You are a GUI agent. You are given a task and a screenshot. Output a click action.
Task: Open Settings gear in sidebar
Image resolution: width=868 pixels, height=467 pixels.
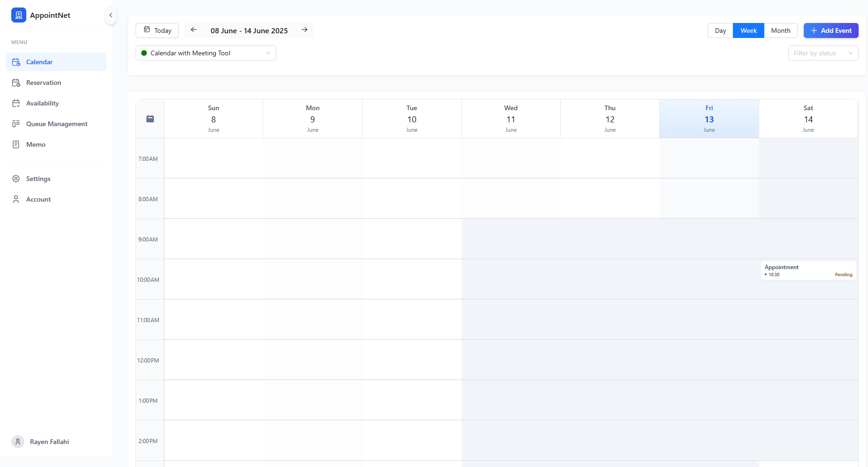click(16, 179)
